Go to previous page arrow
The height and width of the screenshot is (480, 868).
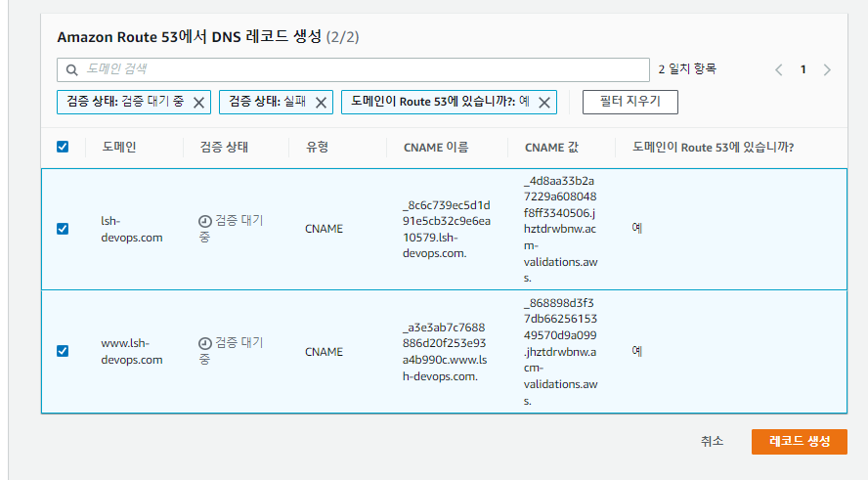click(x=779, y=69)
